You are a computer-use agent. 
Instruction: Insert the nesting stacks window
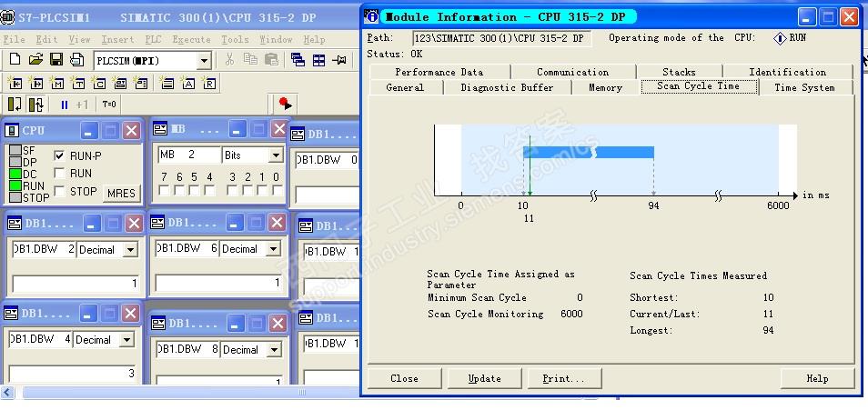click(x=167, y=83)
